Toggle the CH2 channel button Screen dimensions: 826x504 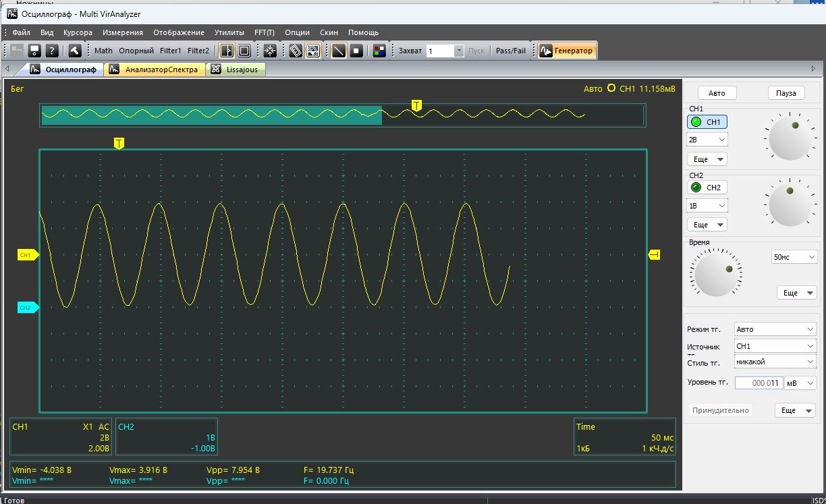pos(707,187)
